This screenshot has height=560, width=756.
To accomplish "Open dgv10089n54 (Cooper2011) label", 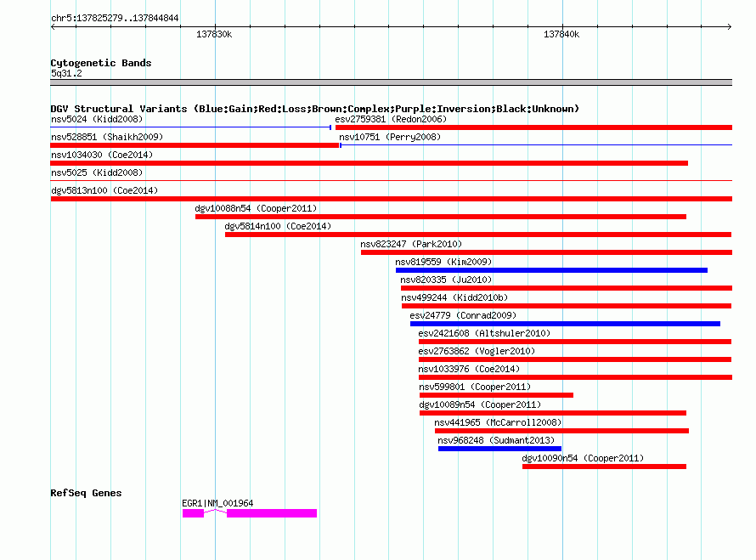I will pyautogui.click(x=480, y=404).
